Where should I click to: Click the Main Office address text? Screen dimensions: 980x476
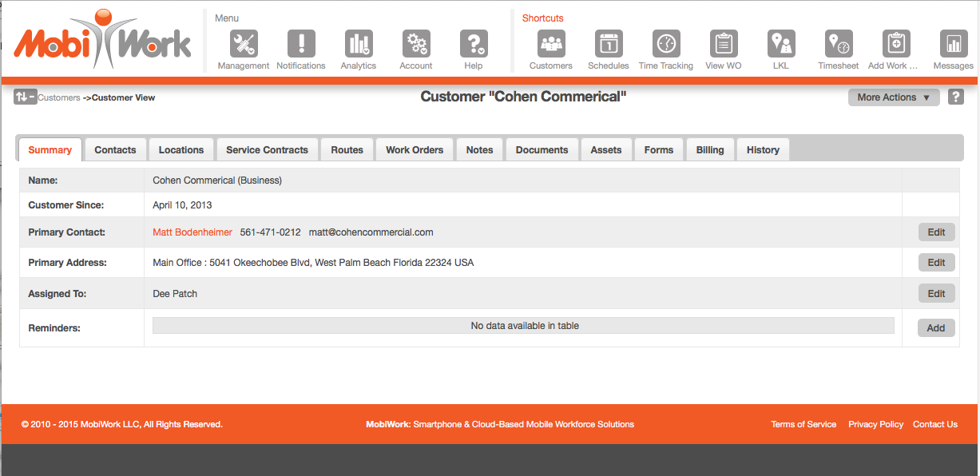point(313,263)
